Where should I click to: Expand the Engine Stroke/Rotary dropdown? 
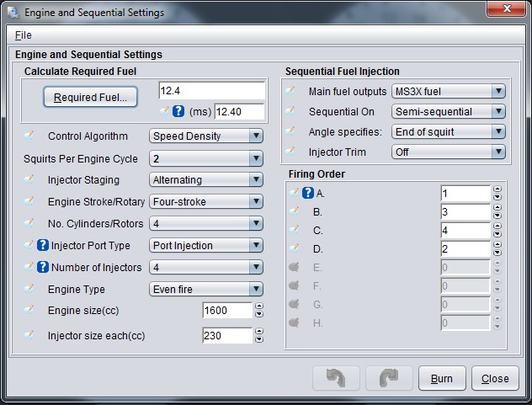206,201
